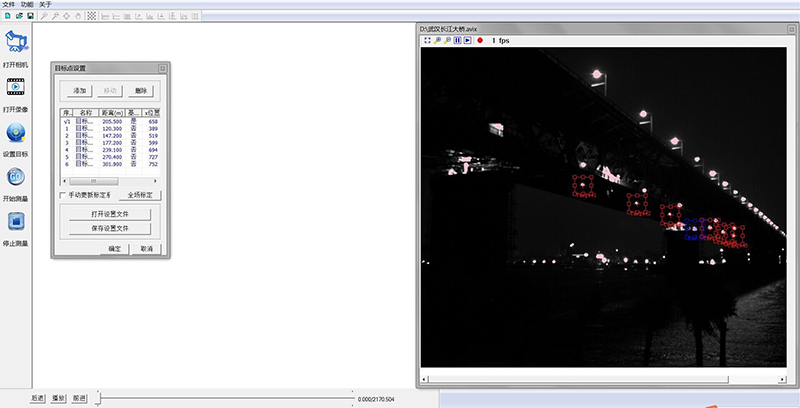Image resolution: width=800 pixels, height=408 pixels.
Task: Click the 添加 button
Action: (80, 91)
